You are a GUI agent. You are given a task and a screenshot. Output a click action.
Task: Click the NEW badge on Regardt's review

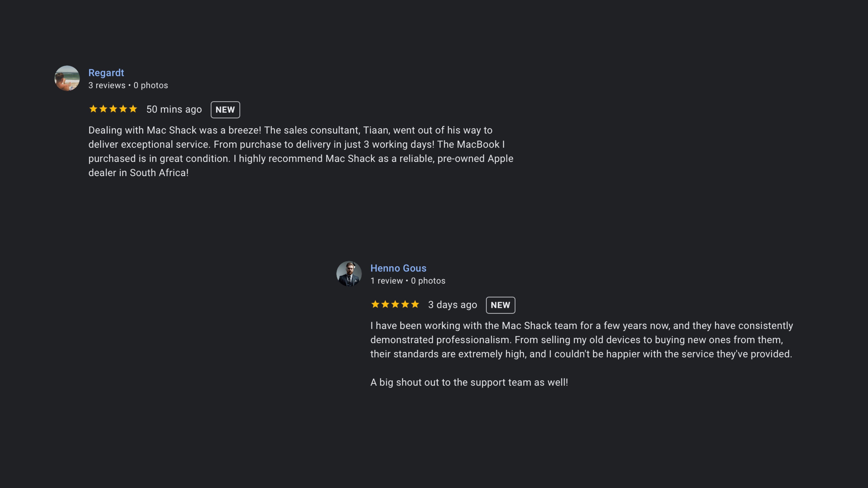225,109
